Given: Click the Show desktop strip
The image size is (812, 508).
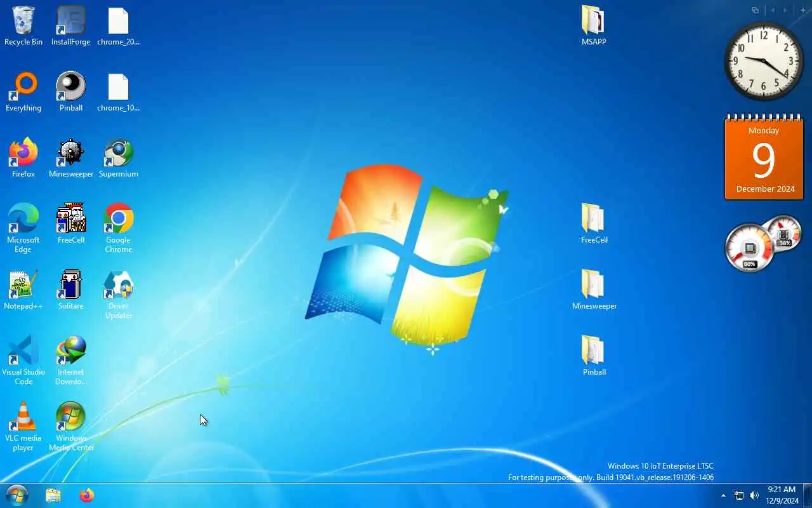Looking at the screenshot, I should [808, 495].
